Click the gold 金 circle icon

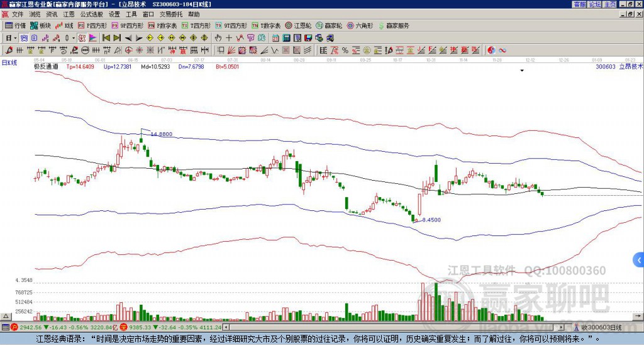(x=367, y=50)
